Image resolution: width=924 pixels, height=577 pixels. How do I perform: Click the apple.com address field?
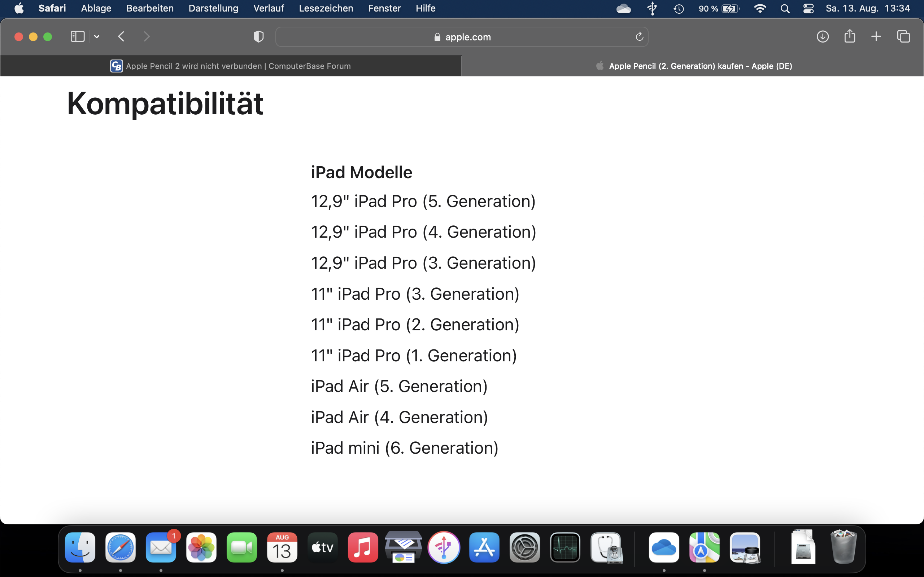coord(462,37)
